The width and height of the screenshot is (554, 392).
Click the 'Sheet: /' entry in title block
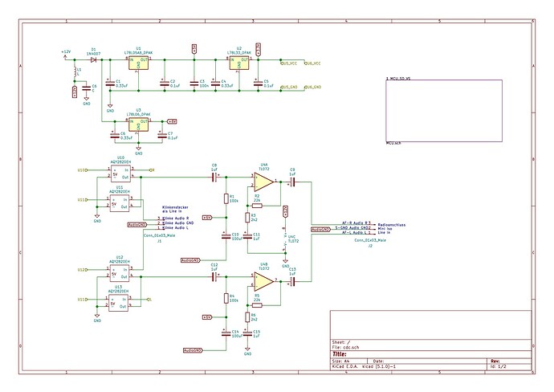[x=341, y=342]
